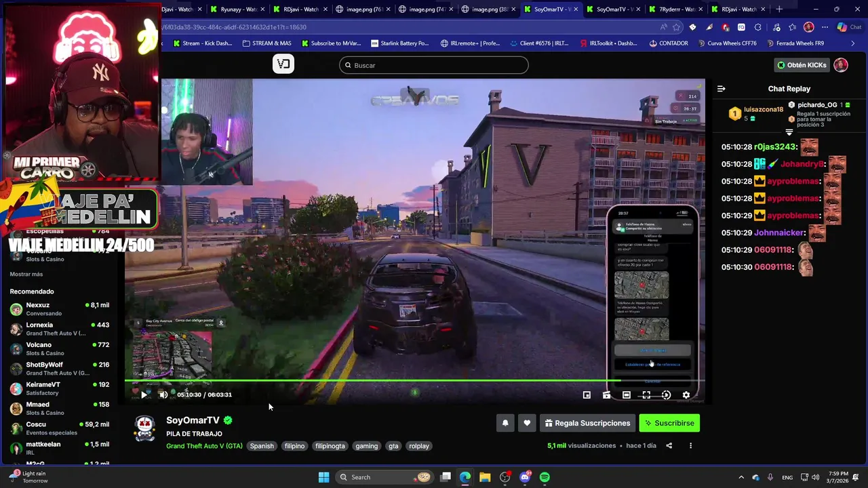The image size is (868, 488).
Task: Open the three-dot more options menu under the video
Action: click(x=690, y=445)
